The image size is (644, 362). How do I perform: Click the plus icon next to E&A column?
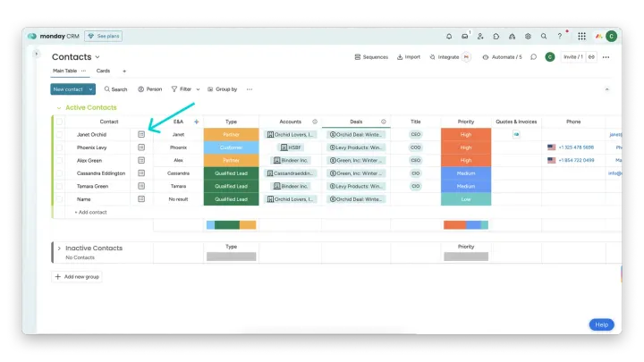click(196, 122)
